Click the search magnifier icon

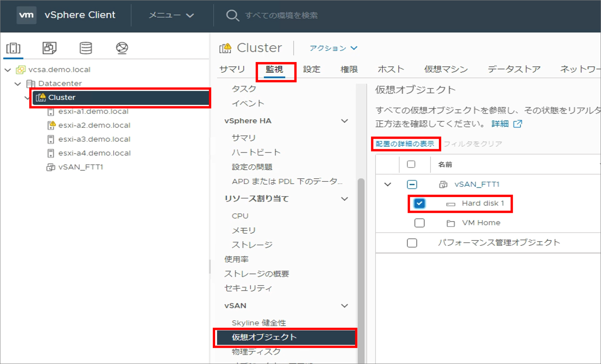pyautogui.click(x=232, y=15)
